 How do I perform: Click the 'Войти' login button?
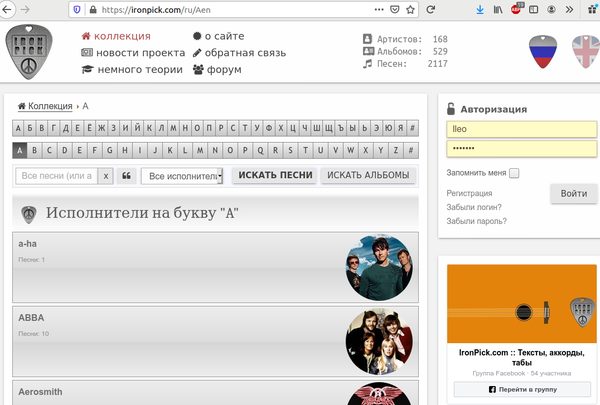tap(574, 193)
